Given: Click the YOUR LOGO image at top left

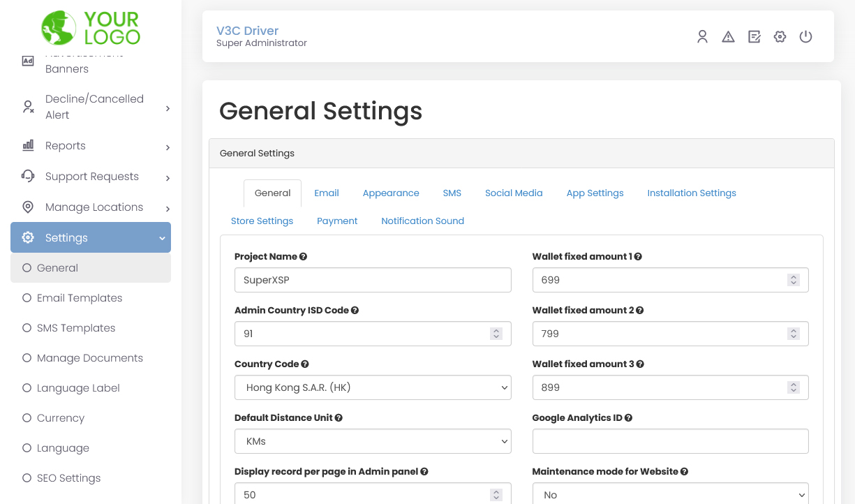Looking at the screenshot, I should (x=91, y=28).
